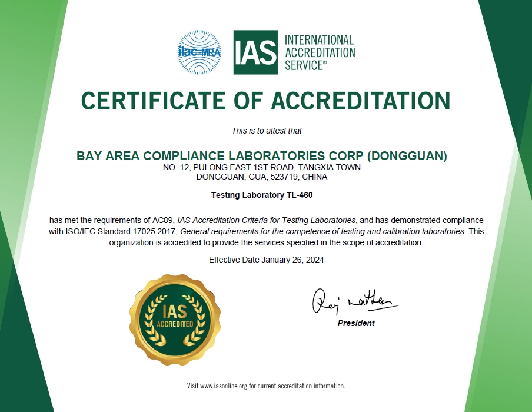Select the Bay Area Compliance Laboratories name
532x412 pixels.
(262, 156)
